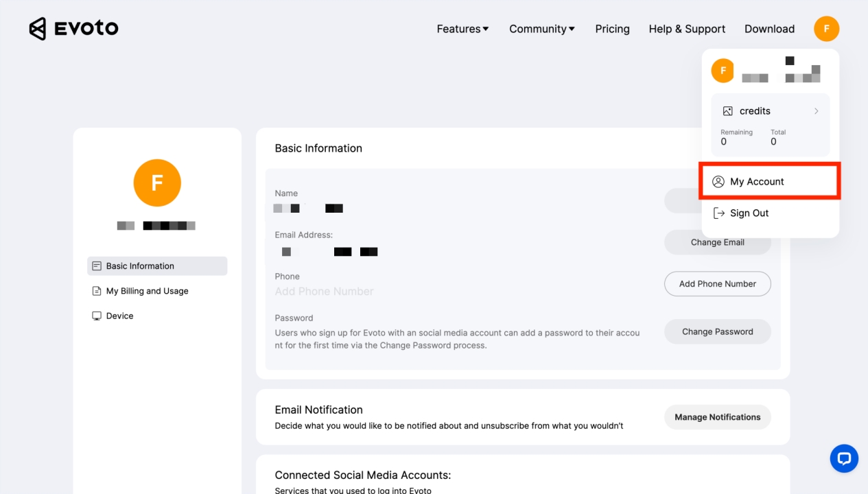Image resolution: width=868 pixels, height=494 pixels.
Task: Click the large profile avatar in sidebar
Action: coord(157,183)
